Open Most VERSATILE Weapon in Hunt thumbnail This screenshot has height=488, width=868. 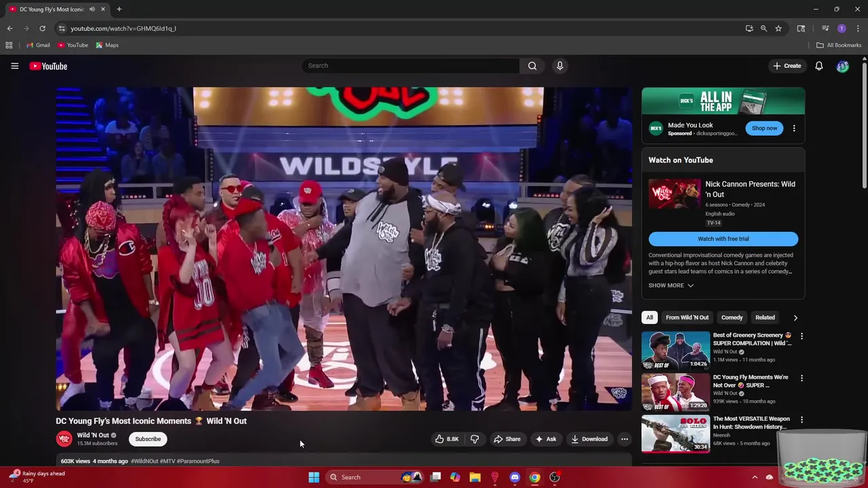click(675, 434)
